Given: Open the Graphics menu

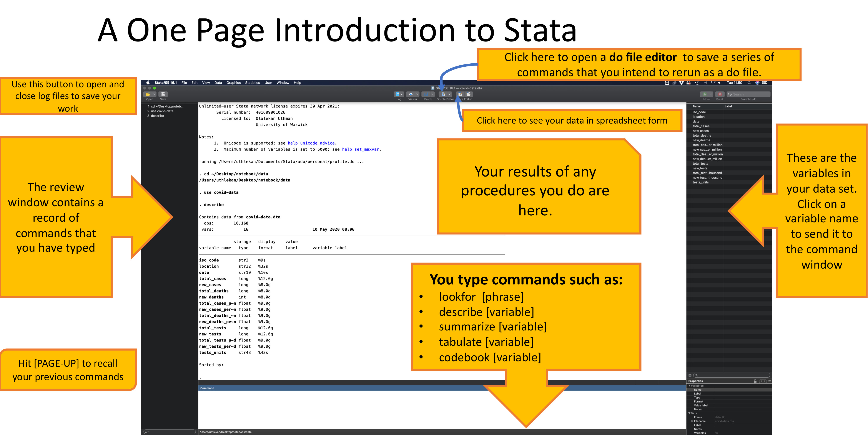Looking at the screenshot, I should (x=233, y=83).
